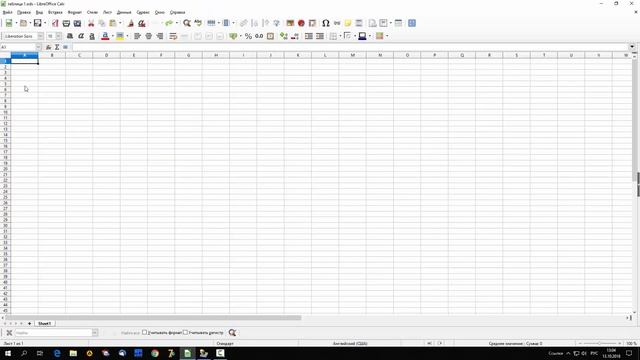Open the Формат menu

75,13
